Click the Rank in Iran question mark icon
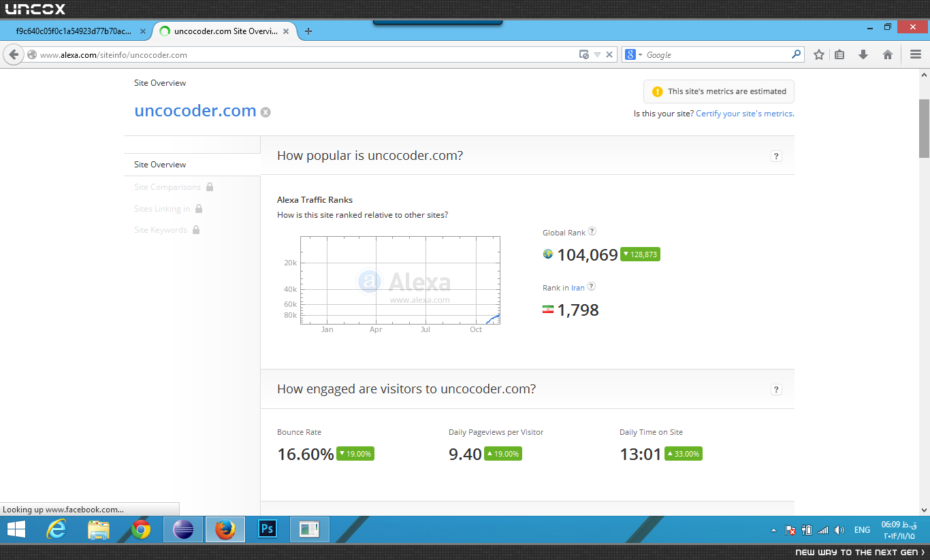Image resolution: width=930 pixels, height=560 pixels. 591,286
